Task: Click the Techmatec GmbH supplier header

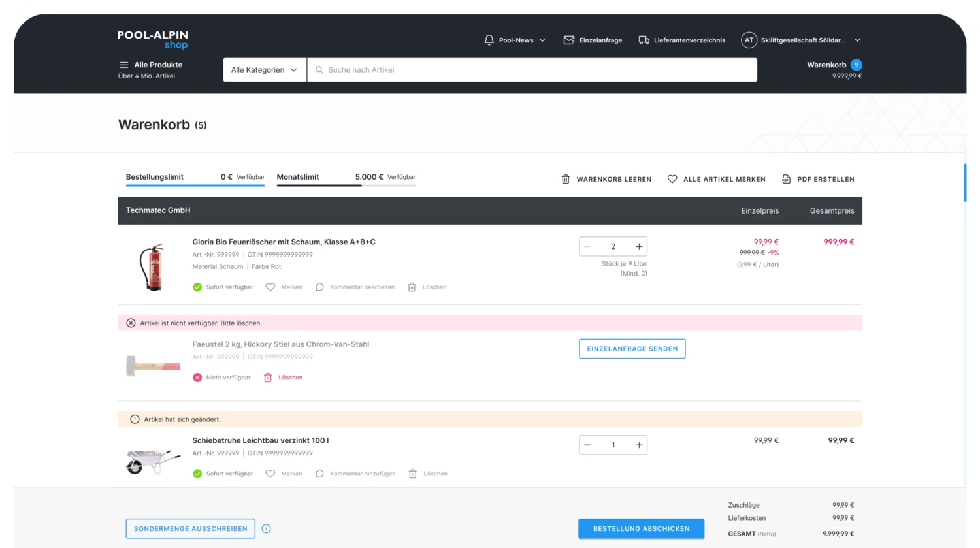Action: [x=157, y=210]
